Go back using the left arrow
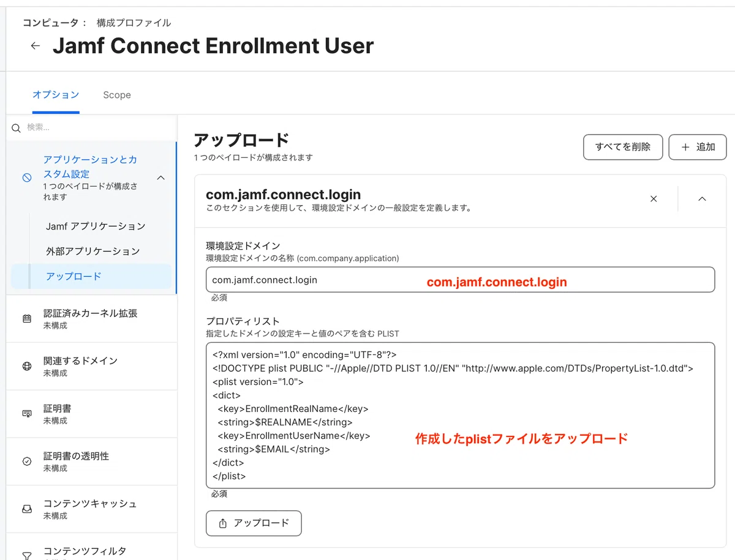The width and height of the screenshot is (735, 560). click(36, 46)
